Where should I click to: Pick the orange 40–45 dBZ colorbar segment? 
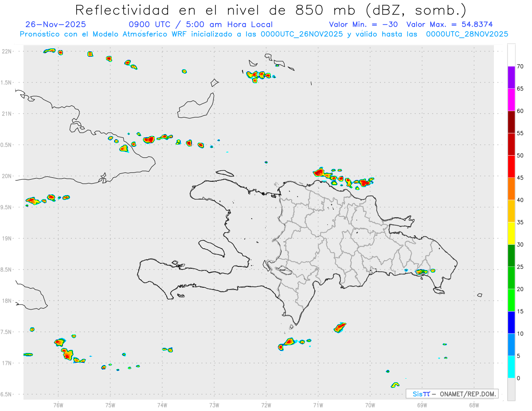[x=511, y=188]
